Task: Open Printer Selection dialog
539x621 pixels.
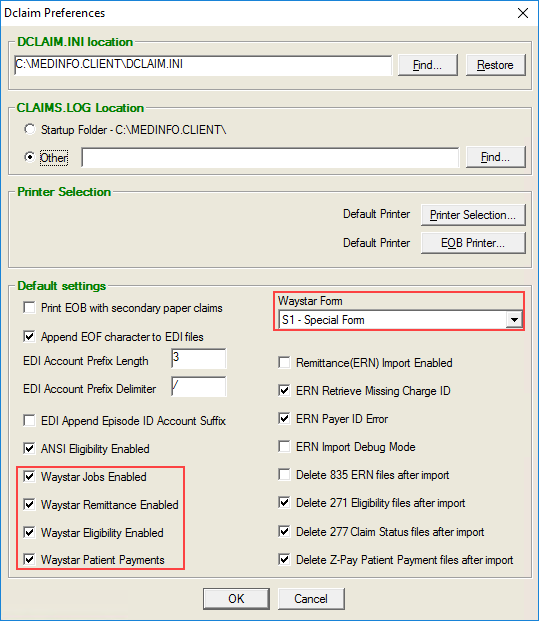Action: 473,215
